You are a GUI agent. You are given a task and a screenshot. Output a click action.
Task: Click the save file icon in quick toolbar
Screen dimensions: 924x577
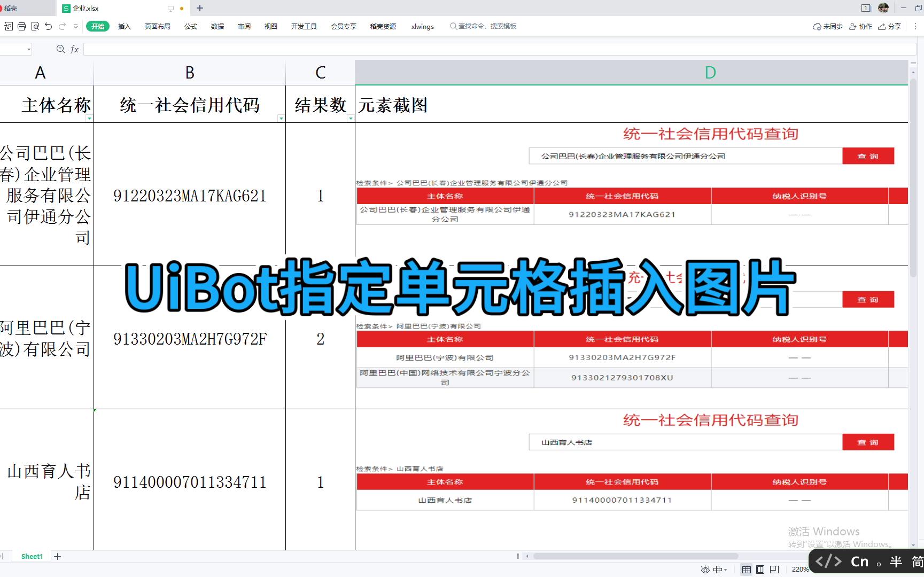pyautogui.click(x=9, y=26)
